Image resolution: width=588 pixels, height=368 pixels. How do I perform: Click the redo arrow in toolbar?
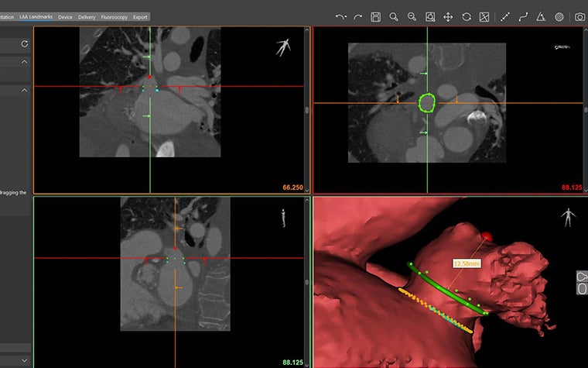[x=357, y=17]
